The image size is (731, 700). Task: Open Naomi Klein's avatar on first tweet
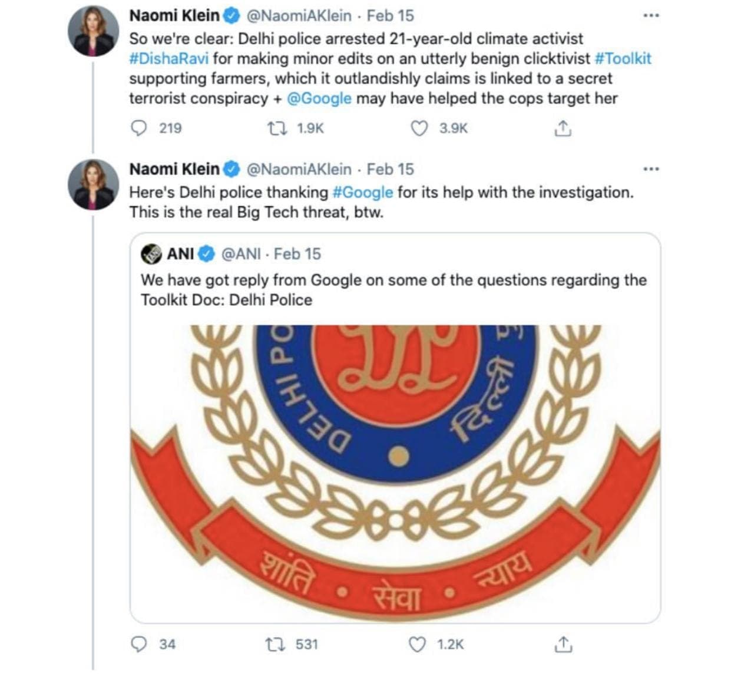(94, 32)
